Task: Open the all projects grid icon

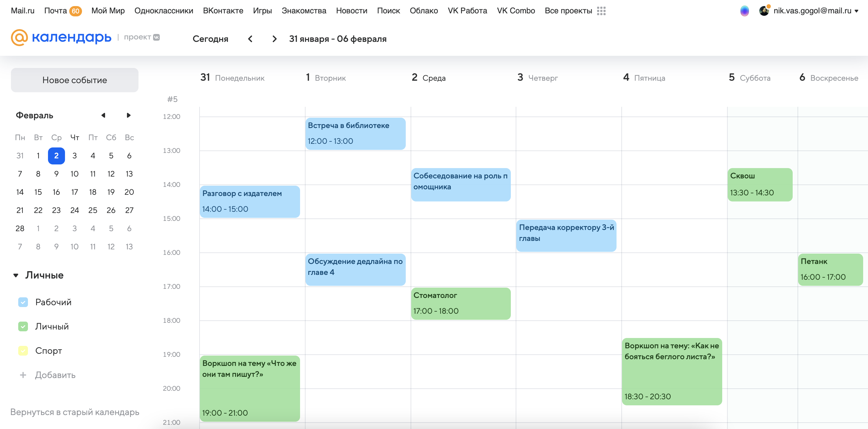Action: pos(601,11)
